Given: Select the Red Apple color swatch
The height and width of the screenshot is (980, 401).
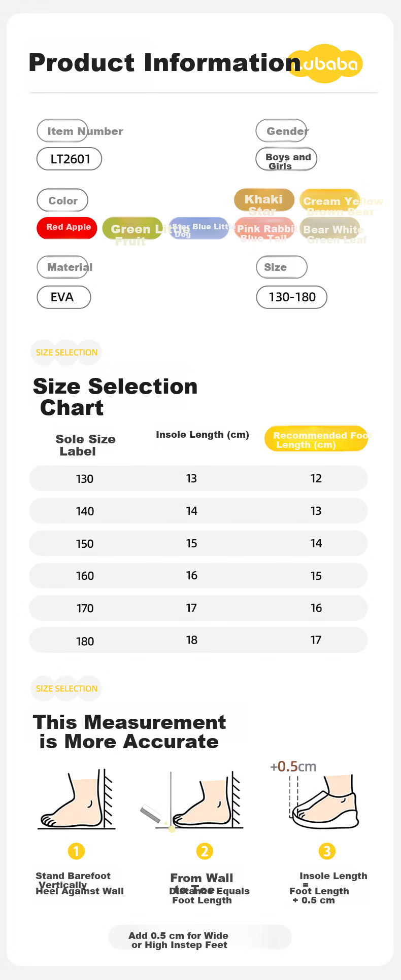Looking at the screenshot, I should click(x=66, y=228).
